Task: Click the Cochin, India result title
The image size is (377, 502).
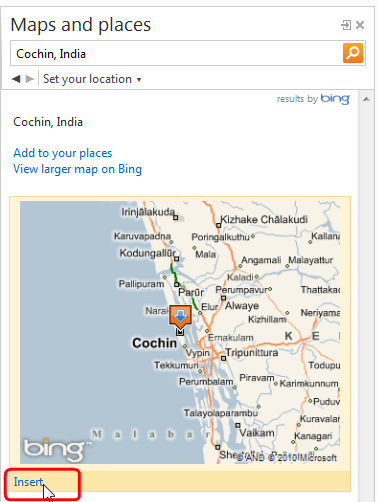Action: point(48,122)
